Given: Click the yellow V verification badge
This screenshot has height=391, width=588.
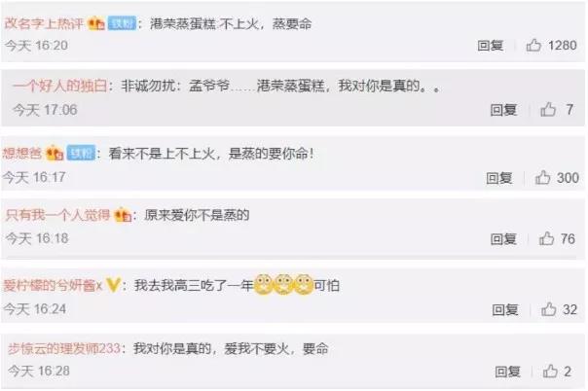Looking at the screenshot, I should (113, 285).
